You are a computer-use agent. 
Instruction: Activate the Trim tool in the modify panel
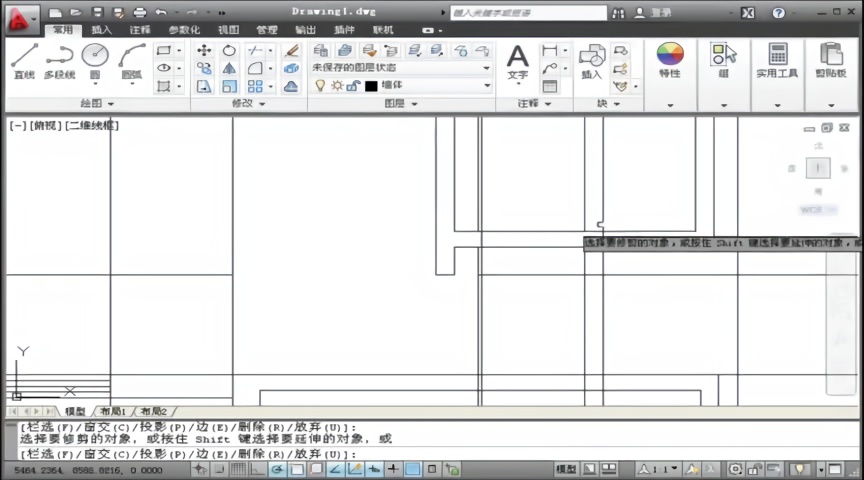click(255, 51)
